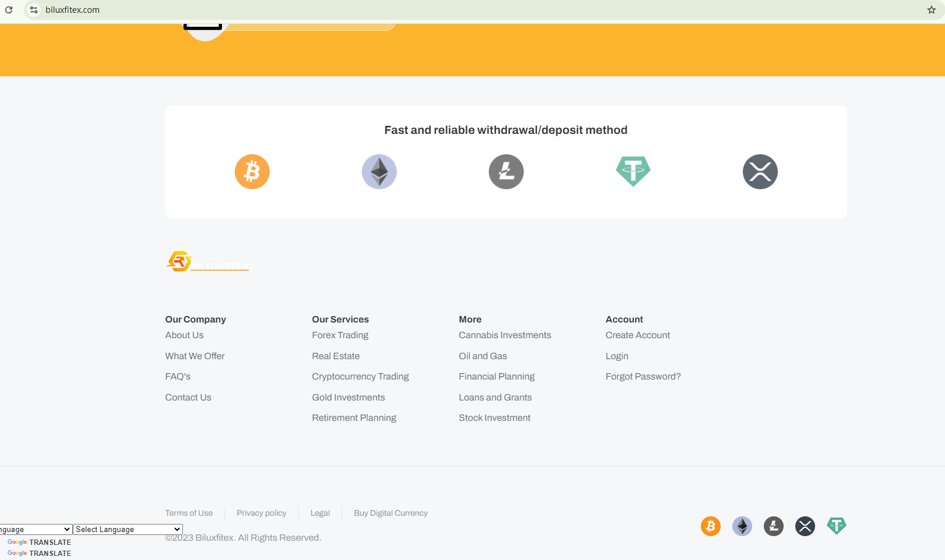Click the large Bitcoin icon

(252, 172)
